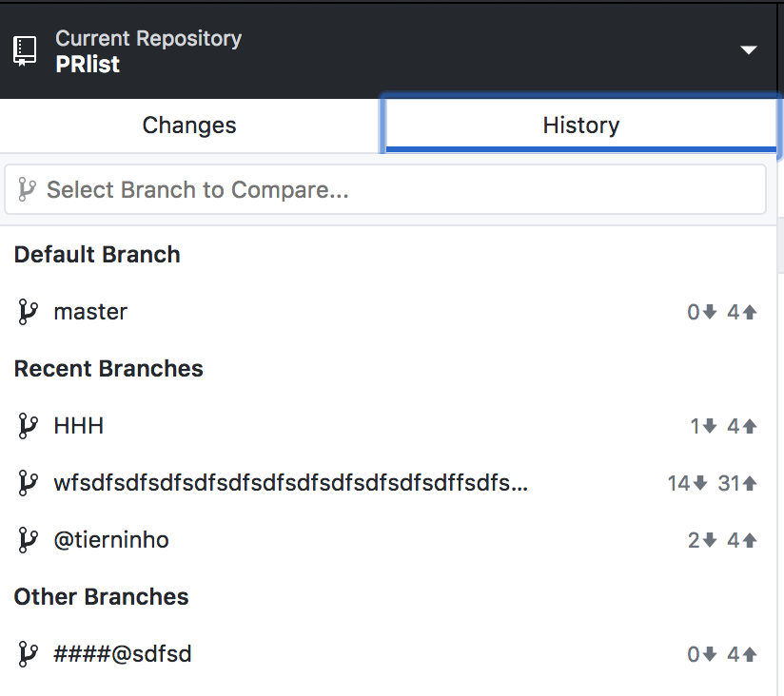Click the branch icon beside master
This screenshot has width=784, height=696.
click(x=28, y=312)
